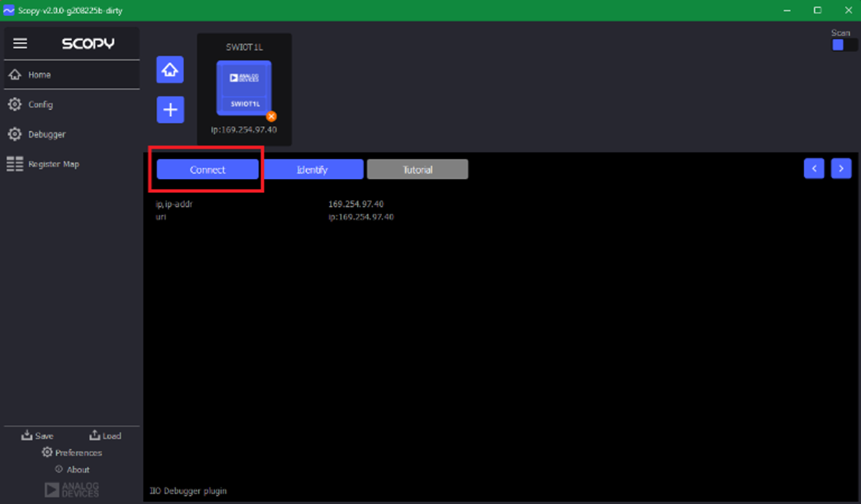Open the Register Map menu item
This screenshot has height=504, width=861.
[x=72, y=164]
